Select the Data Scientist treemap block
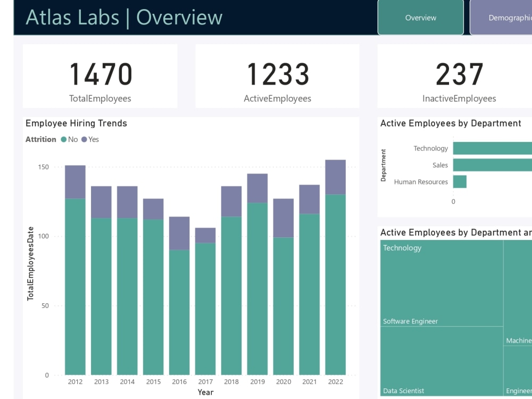This screenshot has height=399, width=532. pyautogui.click(x=442, y=362)
